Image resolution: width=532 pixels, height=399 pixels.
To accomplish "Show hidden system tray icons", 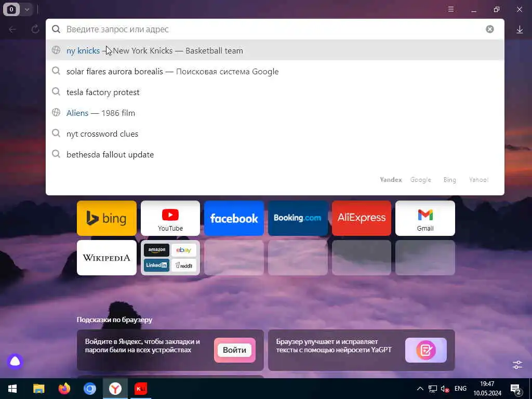I will pyautogui.click(x=420, y=389).
